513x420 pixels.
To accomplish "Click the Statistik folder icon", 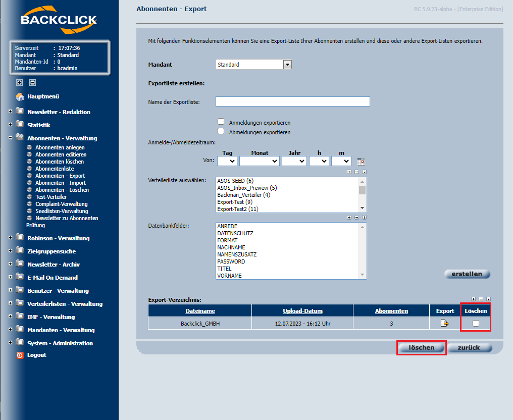I will (20, 124).
